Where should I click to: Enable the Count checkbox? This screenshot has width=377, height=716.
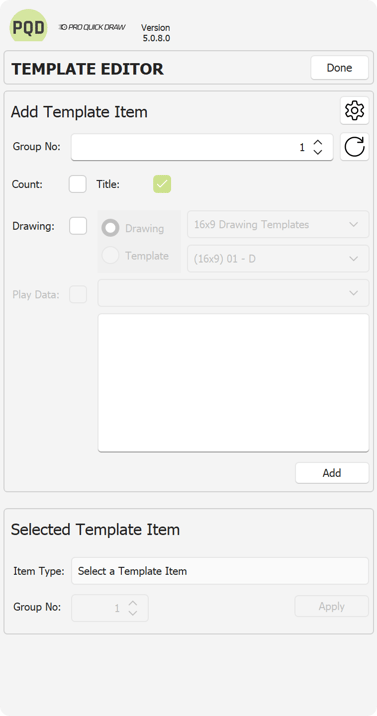click(78, 184)
